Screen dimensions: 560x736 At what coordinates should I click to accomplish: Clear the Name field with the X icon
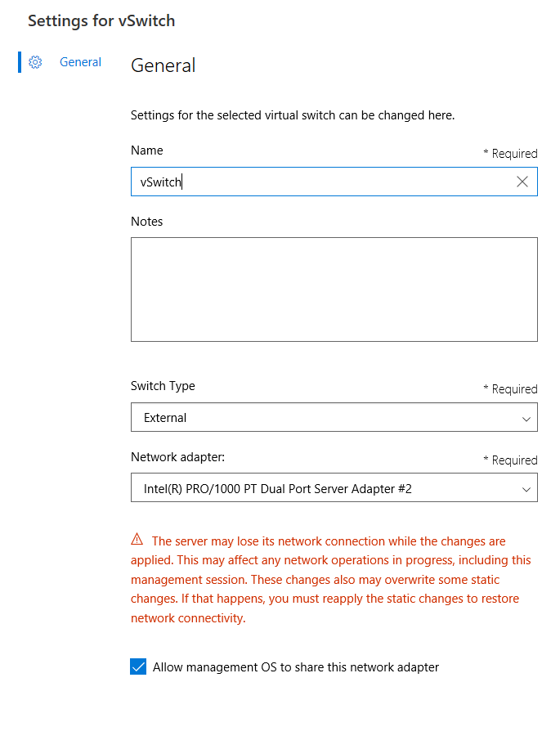coord(522,182)
